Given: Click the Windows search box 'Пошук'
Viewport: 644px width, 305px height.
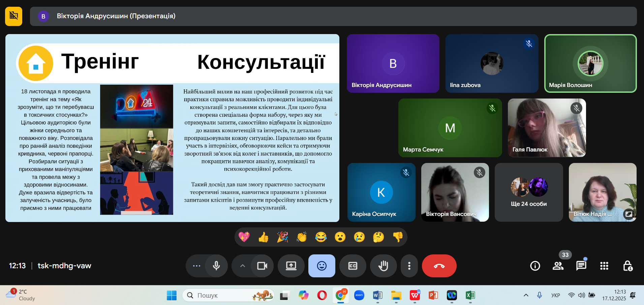Looking at the screenshot, I should [x=222, y=295].
